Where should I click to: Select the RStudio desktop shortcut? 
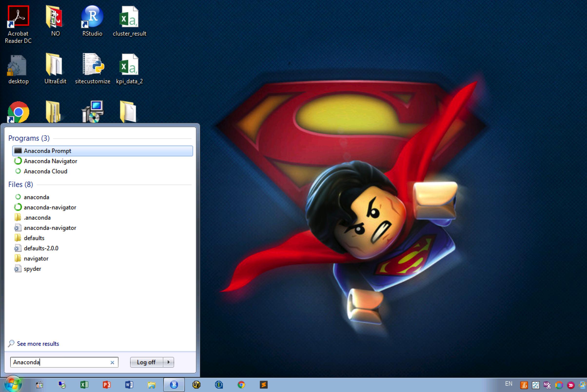(x=92, y=21)
